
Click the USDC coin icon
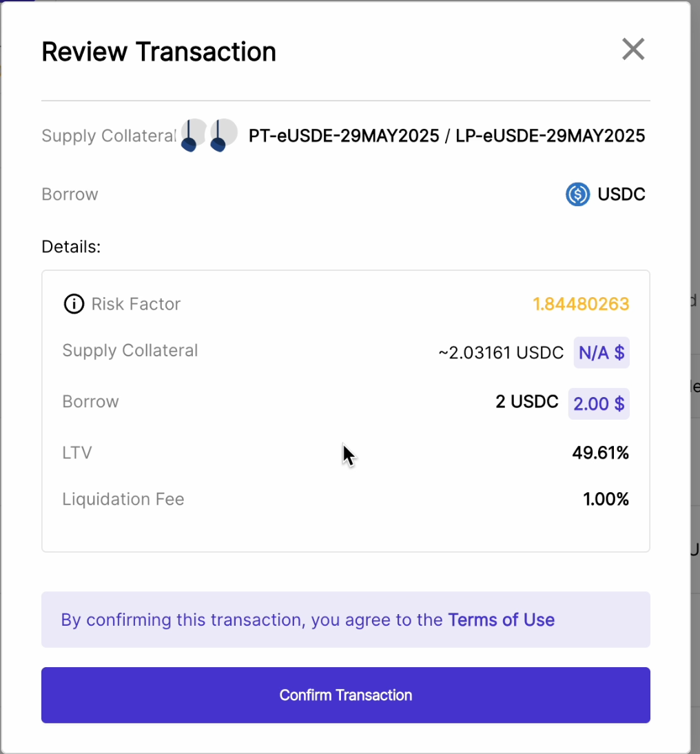click(577, 194)
